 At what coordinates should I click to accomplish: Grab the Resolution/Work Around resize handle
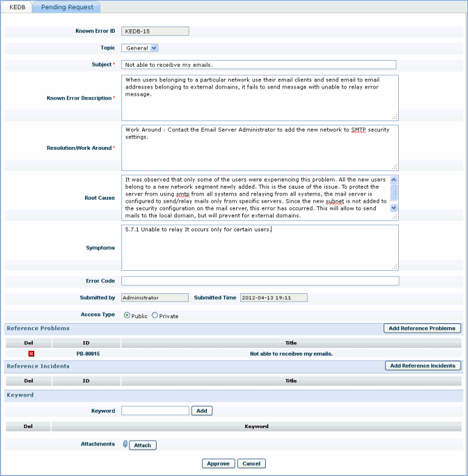395,167
